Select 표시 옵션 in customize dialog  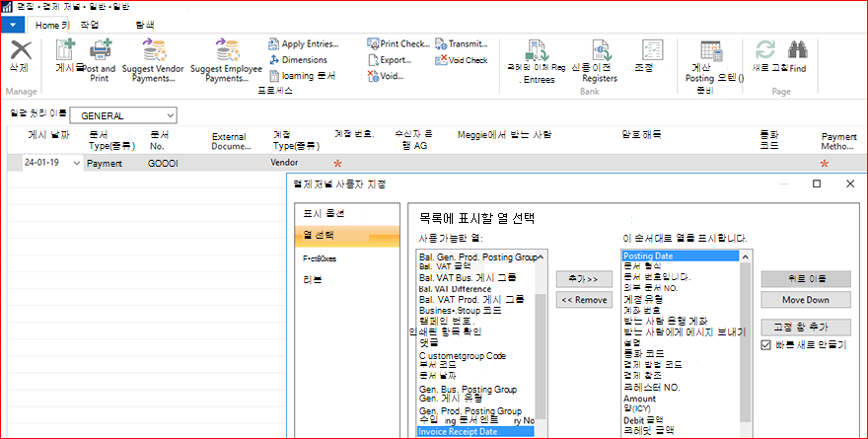pos(325,214)
